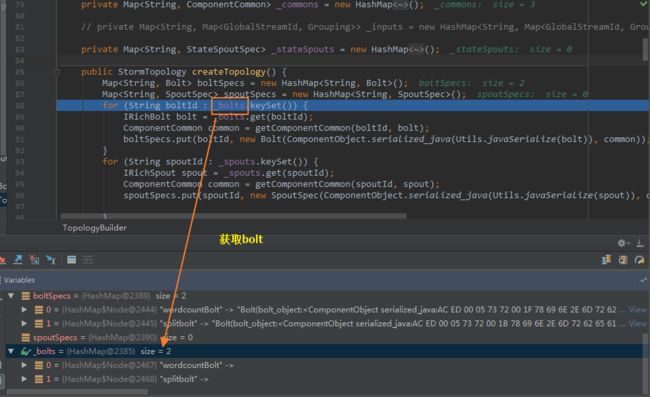Screen dimensions: 650x397
Task: Click the Drop Frame debugger icon
Action: click(x=34, y=259)
